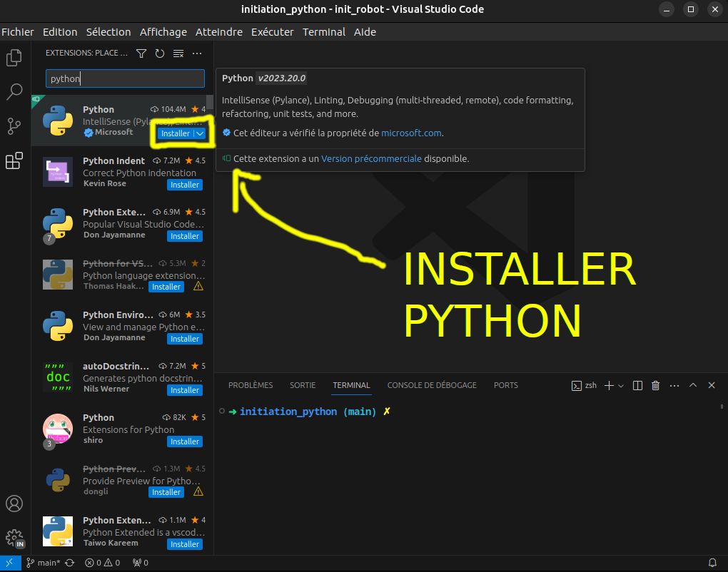Open the Source Control view
Image resolution: width=728 pixels, height=572 pixels.
14,126
